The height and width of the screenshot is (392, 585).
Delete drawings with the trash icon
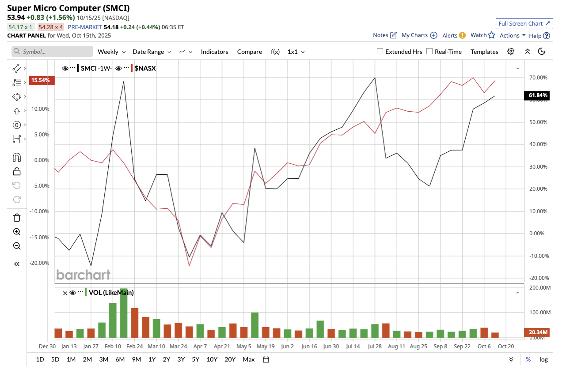(x=17, y=218)
